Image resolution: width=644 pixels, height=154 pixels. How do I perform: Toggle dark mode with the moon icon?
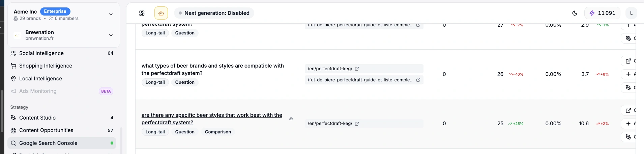[x=575, y=13]
